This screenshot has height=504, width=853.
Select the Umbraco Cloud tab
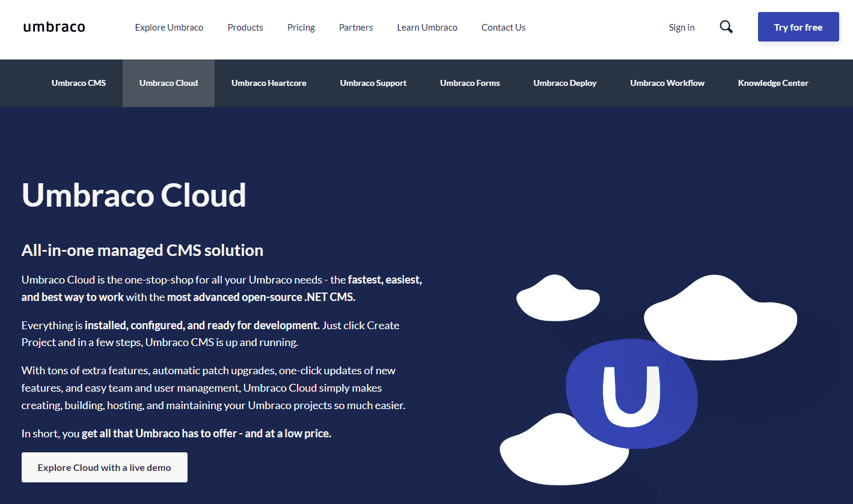[x=168, y=83]
